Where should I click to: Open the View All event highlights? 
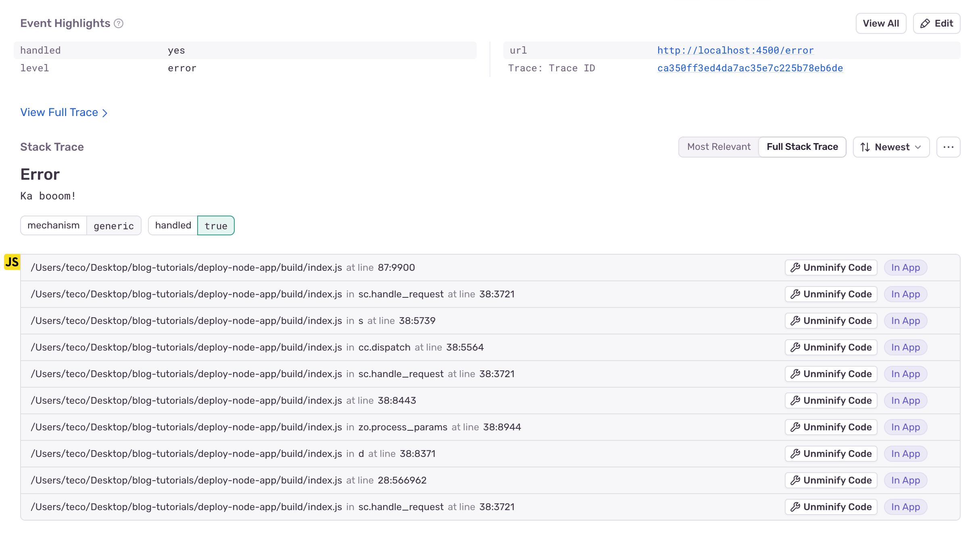tap(880, 23)
